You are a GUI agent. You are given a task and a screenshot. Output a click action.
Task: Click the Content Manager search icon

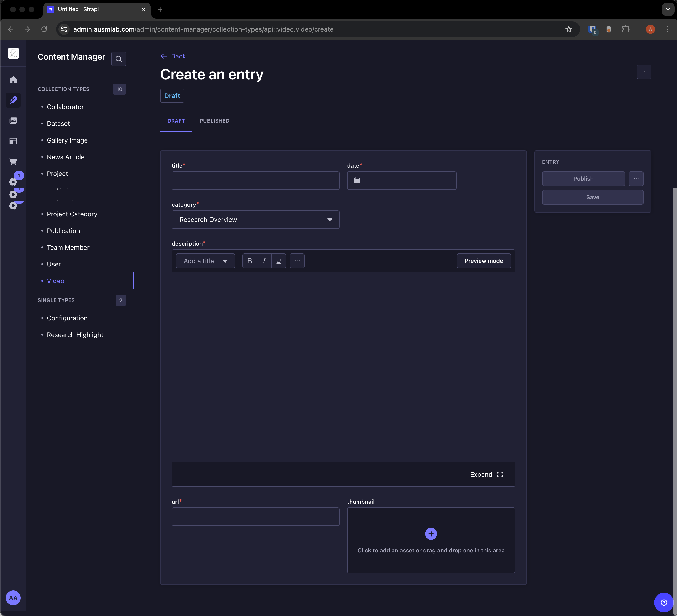[x=119, y=59]
